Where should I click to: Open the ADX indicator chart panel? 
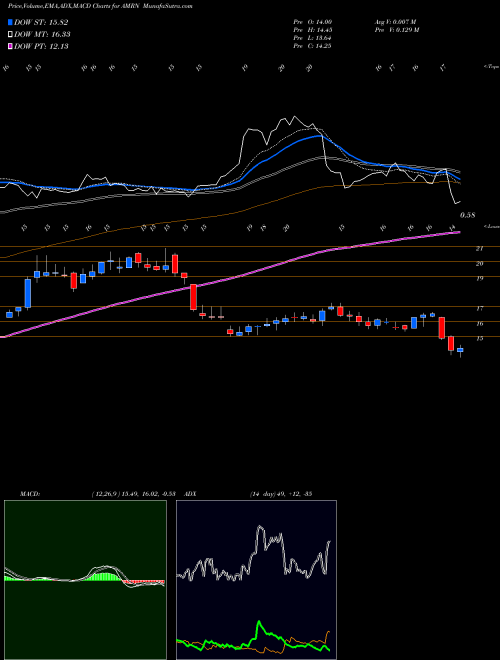(x=256, y=580)
